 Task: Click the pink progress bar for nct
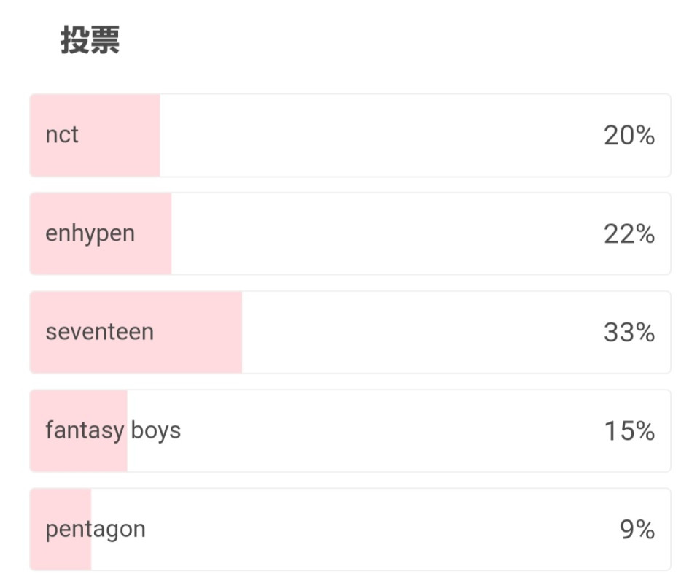point(95,136)
